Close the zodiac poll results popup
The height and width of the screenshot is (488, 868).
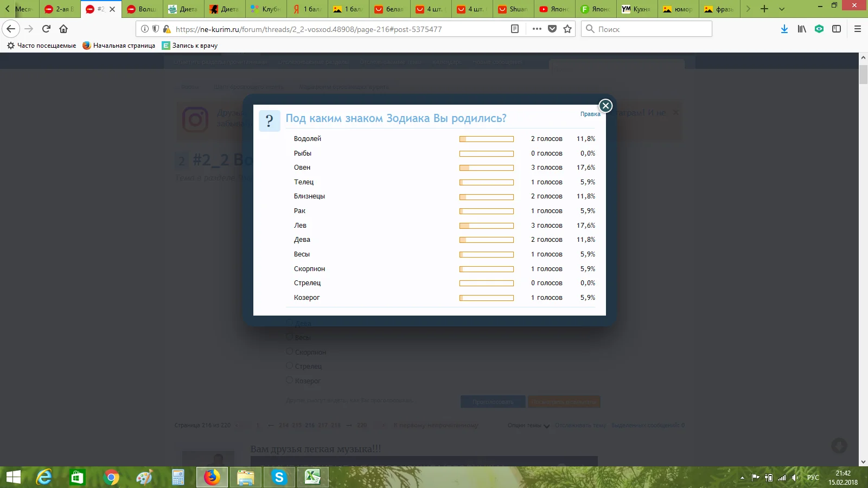point(605,106)
